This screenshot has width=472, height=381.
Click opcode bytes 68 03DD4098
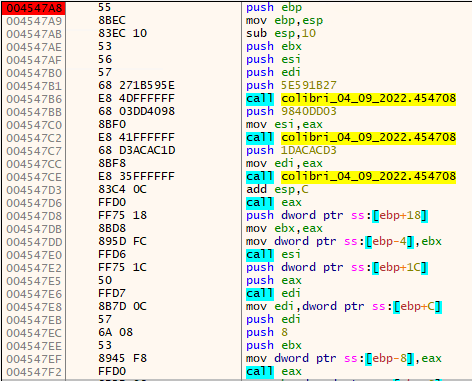[x=137, y=111]
